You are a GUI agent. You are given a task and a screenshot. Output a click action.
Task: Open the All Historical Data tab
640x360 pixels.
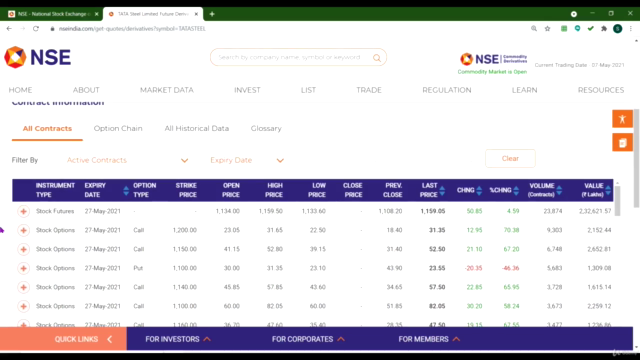click(x=197, y=129)
